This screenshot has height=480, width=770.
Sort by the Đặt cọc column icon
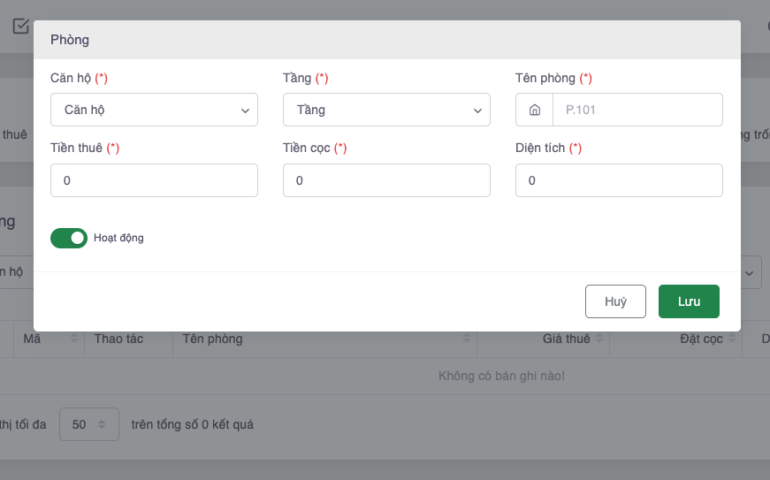click(x=732, y=339)
